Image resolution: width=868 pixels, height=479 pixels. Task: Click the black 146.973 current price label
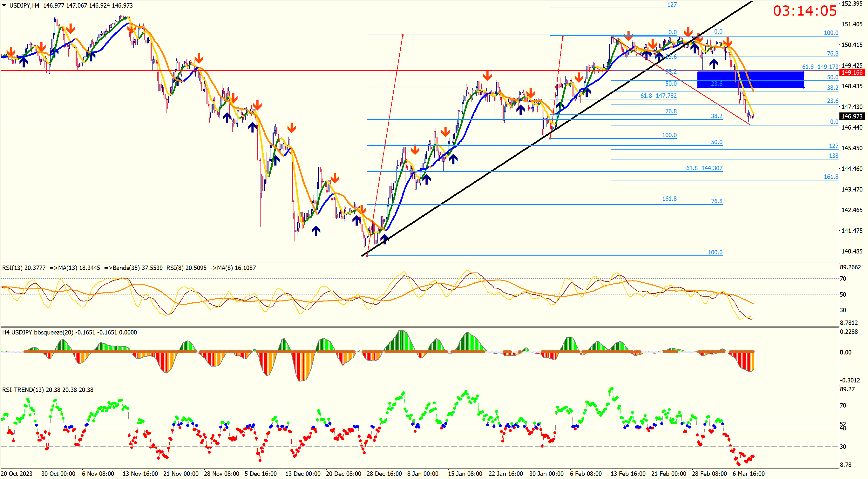pos(851,116)
